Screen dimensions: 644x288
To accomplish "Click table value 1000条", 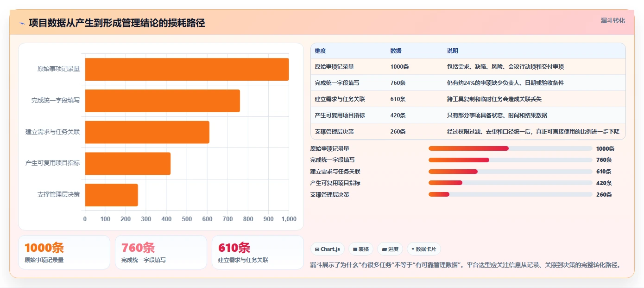I will click(x=399, y=67).
